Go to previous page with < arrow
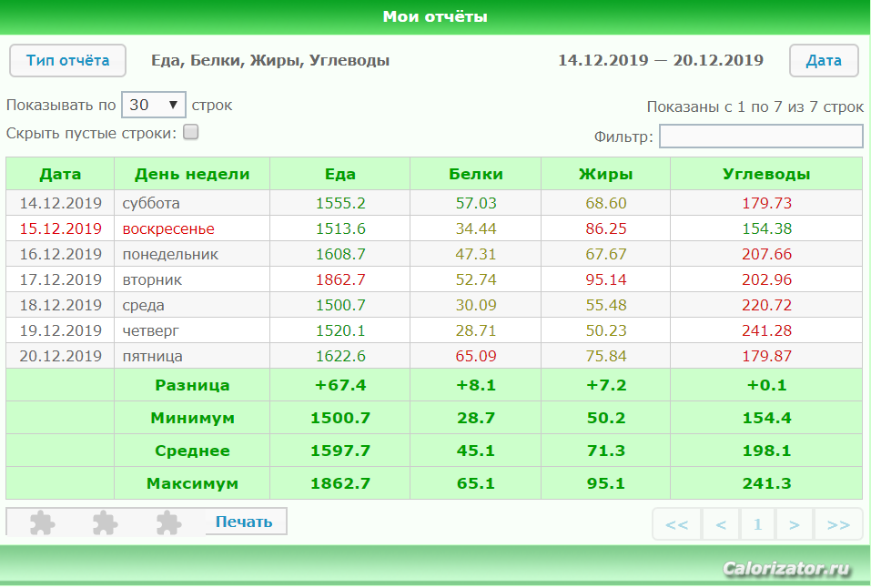 [721, 524]
